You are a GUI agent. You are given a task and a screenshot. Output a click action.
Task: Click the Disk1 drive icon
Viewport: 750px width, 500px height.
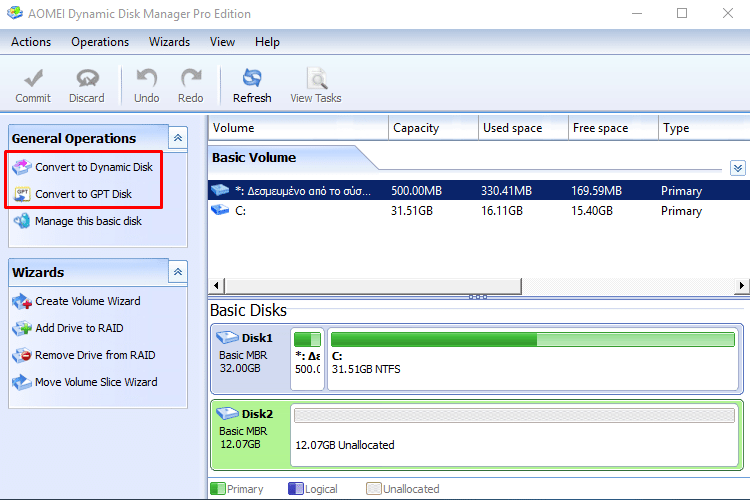227,337
